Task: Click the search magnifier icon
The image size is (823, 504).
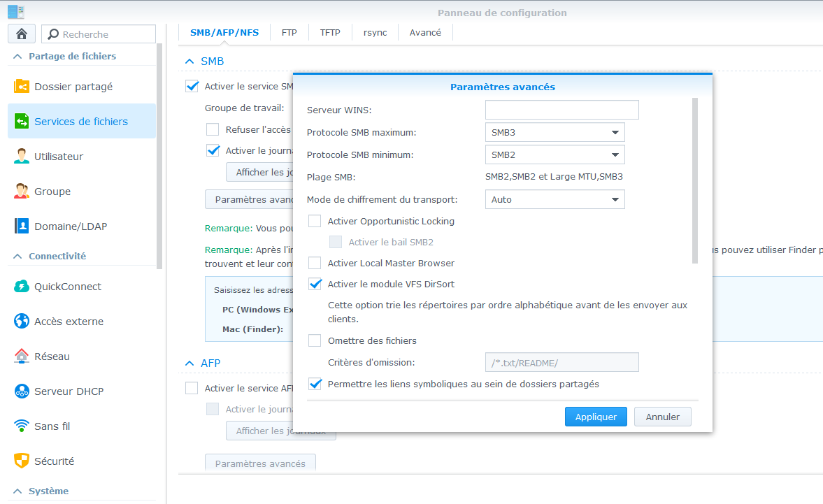Action: click(53, 34)
